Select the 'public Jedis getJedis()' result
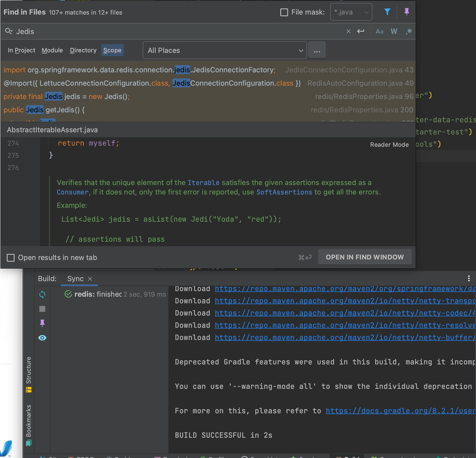This screenshot has height=458, width=476. click(x=208, y=110)
